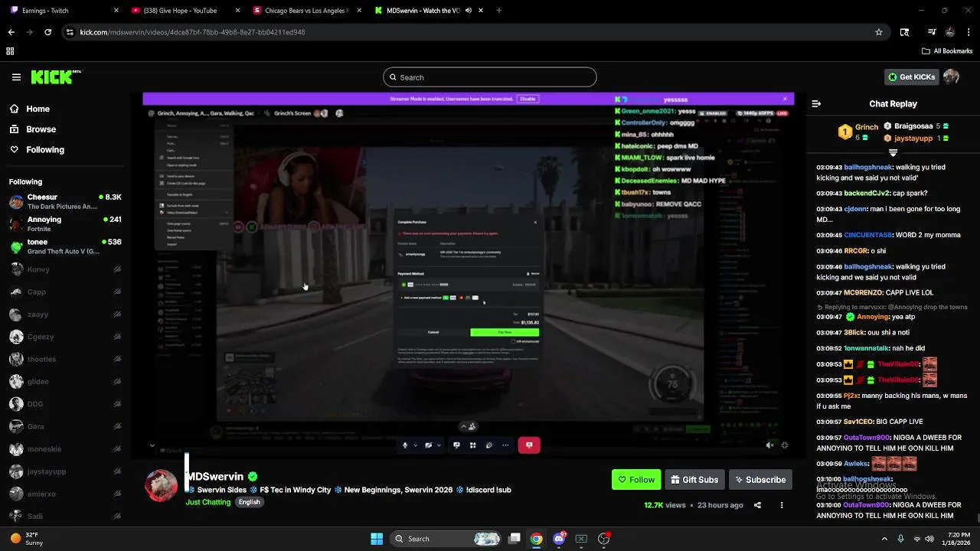Open Chrome media control icon

(x=932, y=32)
